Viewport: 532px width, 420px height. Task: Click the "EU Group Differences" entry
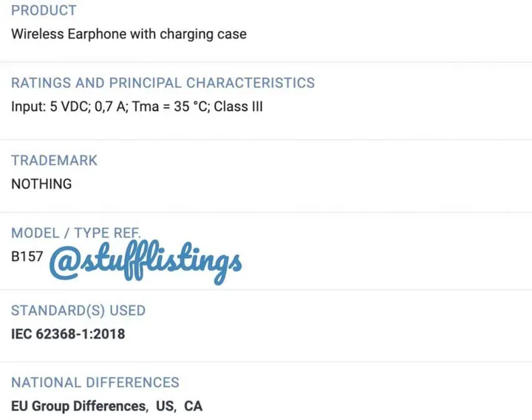(78, 406)
